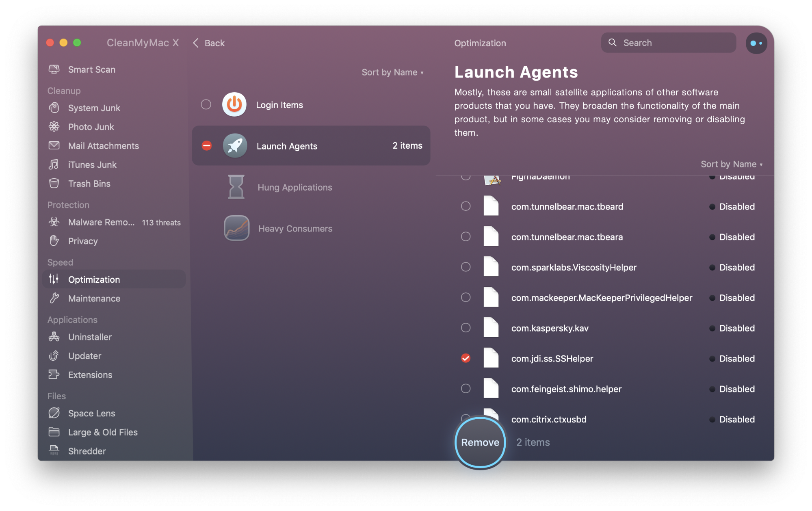Click the Login Items power icon
812x511 pixels.
click(x=234, y=105)
